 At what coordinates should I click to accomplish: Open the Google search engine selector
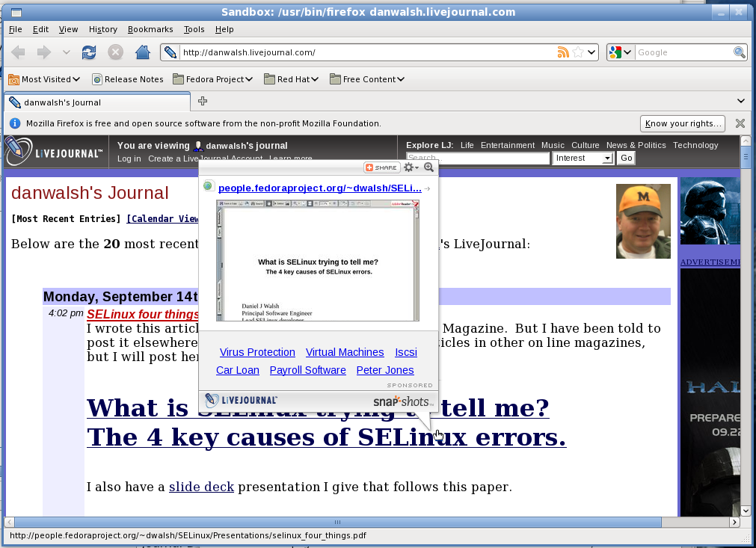[620, 52]
